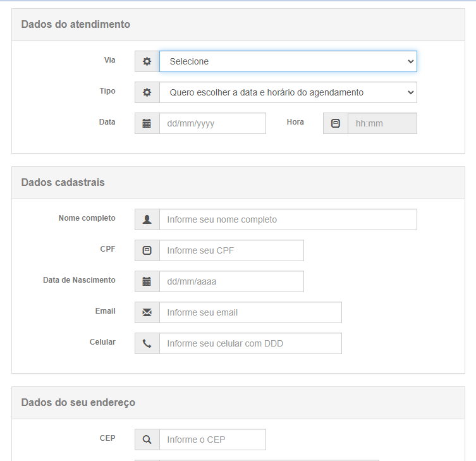
Task: Select the CPF input field
Action: 231,250
